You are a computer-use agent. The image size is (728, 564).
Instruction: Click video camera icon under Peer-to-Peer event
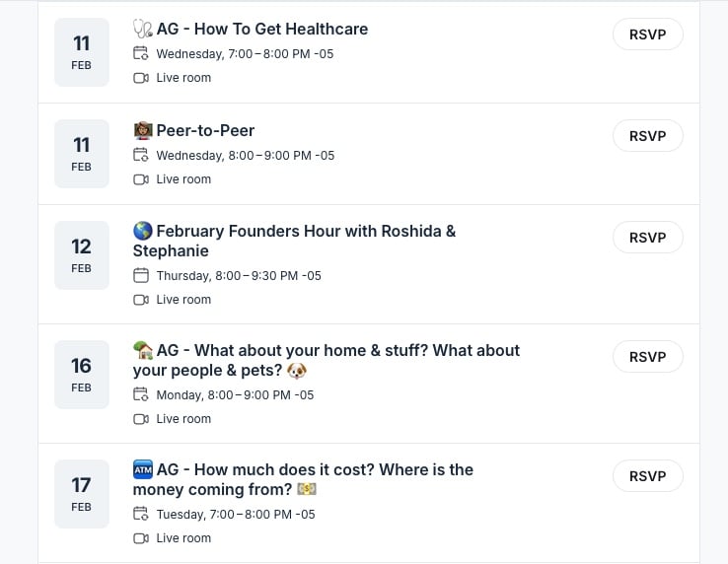tap(141, 179)
